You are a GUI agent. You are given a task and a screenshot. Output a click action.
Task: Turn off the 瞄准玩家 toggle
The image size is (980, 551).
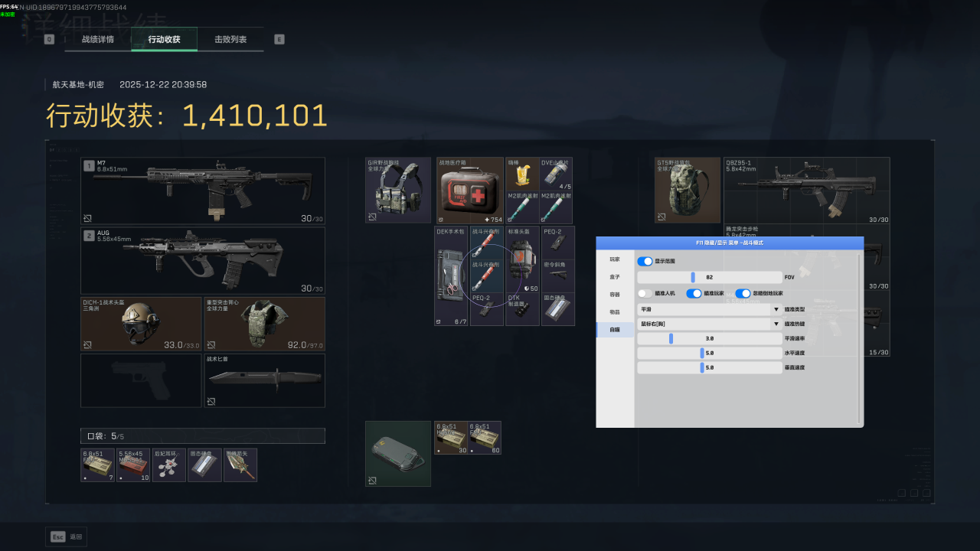coord(694,293)
